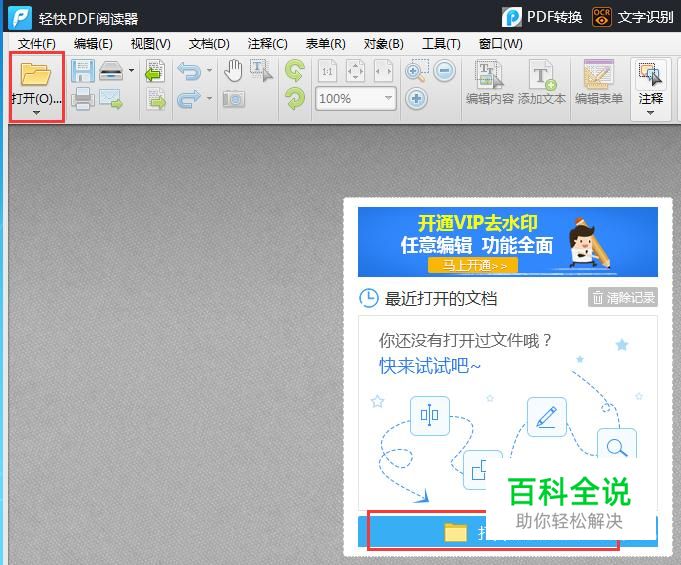This screenshot has width=681, height=565.
Task: Open the 编辑(E) menu
Action: click(93, 44)
